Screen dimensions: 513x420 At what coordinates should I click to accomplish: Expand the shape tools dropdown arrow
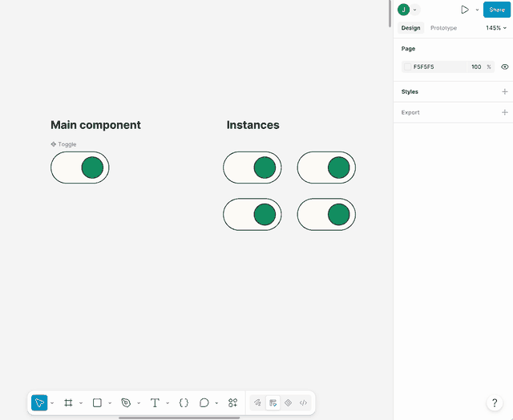tap(110, 403)
